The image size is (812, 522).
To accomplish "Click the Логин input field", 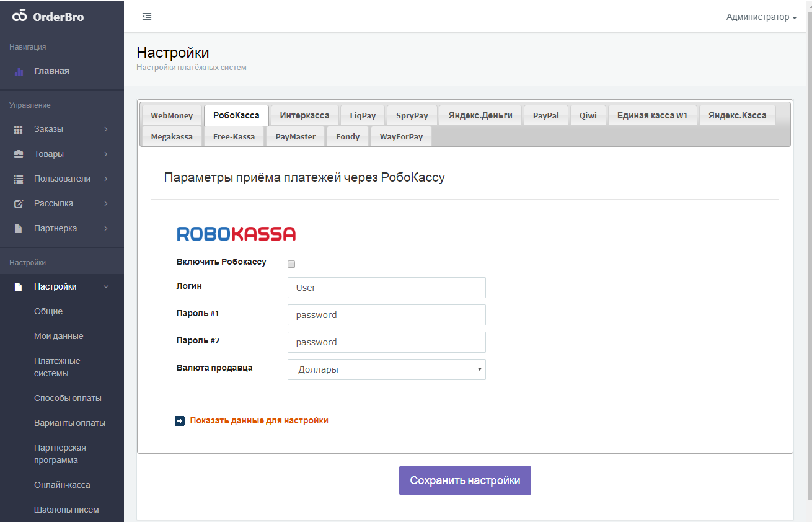I will click(387, 288).
